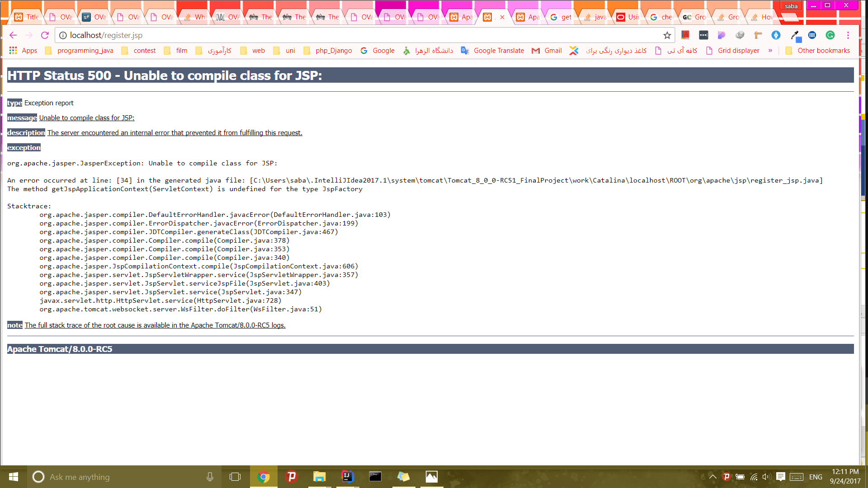Open the blue pen nib extension

(x=776, y=35)
